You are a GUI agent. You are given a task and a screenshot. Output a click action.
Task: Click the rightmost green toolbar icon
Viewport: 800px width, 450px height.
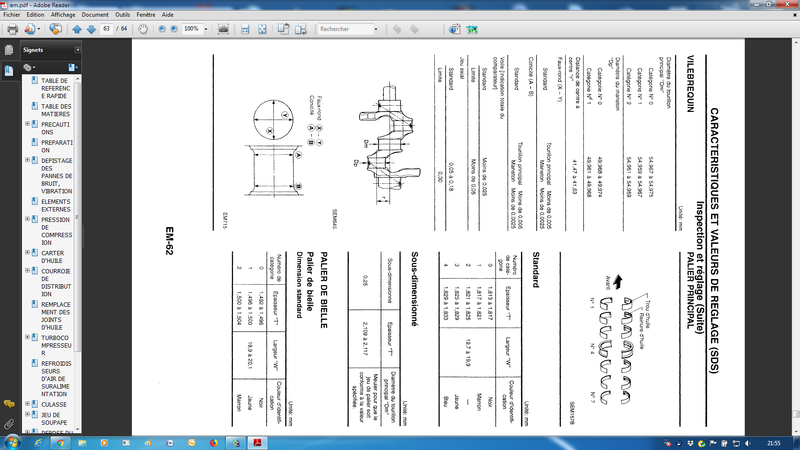[x=472, y=29]
